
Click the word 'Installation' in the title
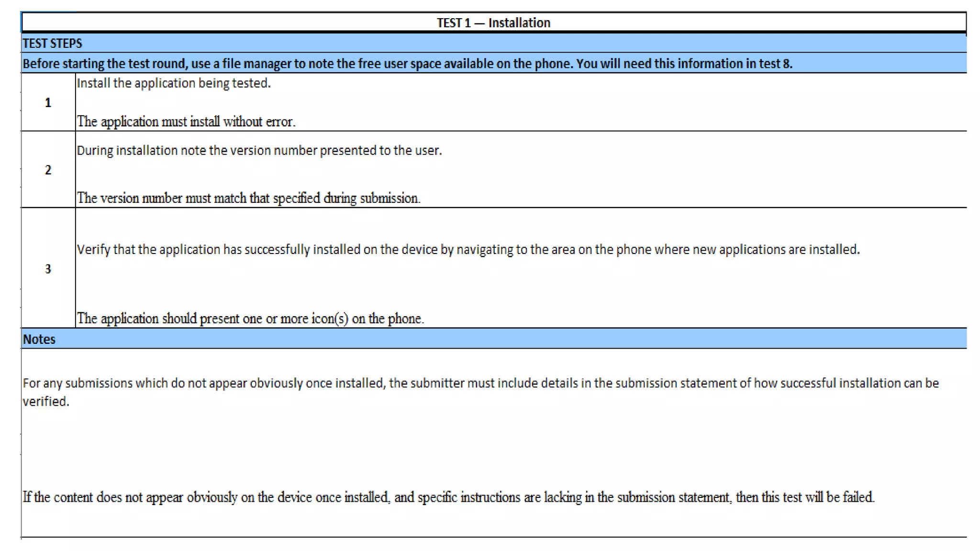point(519,22)
